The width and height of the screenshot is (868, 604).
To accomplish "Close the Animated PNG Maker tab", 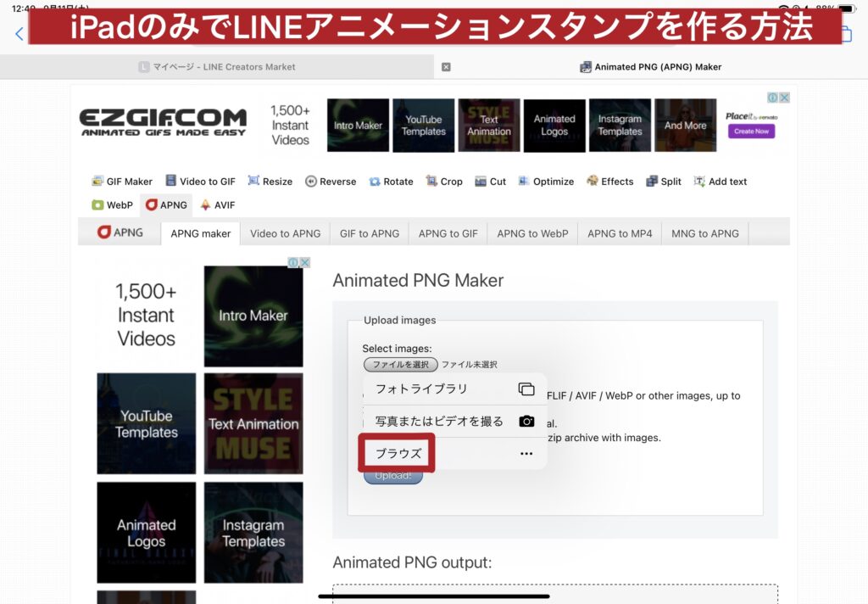I will pos(446,67).
